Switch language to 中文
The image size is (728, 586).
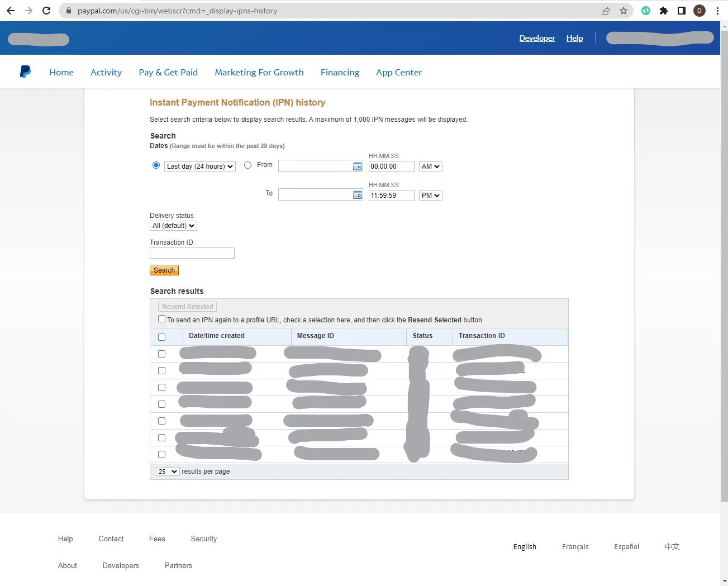(x=672, y=546)
